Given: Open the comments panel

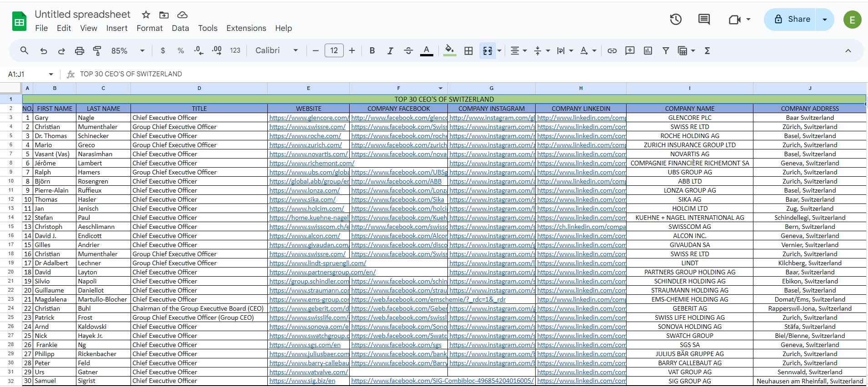Looking at the screenshot, I should coord(704,19).
